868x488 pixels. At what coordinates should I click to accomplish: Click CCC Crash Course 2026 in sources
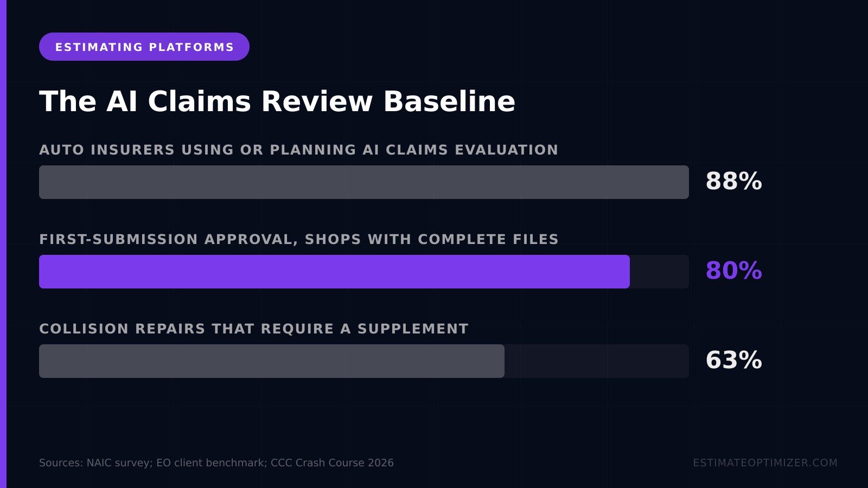click(x=332, y=463)
